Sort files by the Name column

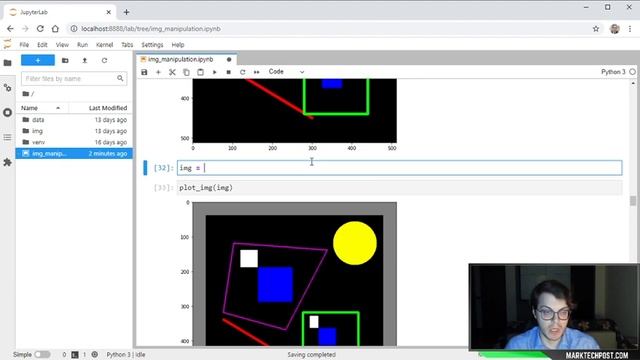coord(42,108)
